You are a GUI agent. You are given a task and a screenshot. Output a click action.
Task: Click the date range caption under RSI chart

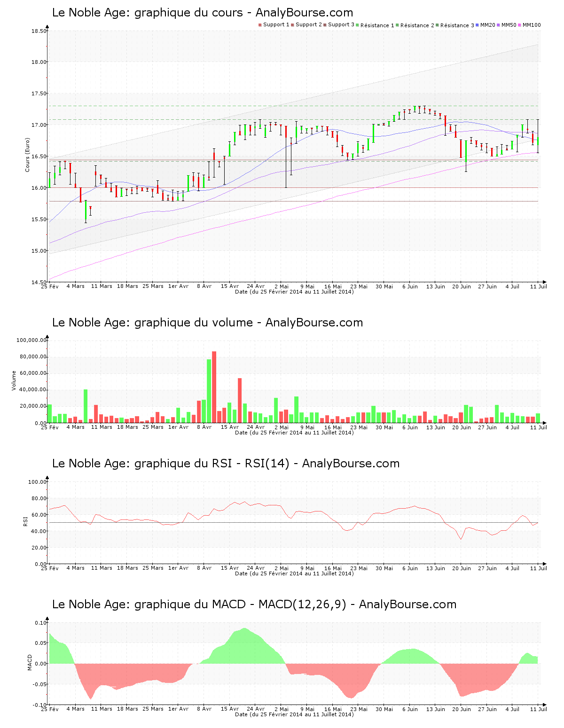tap(294, 573)
